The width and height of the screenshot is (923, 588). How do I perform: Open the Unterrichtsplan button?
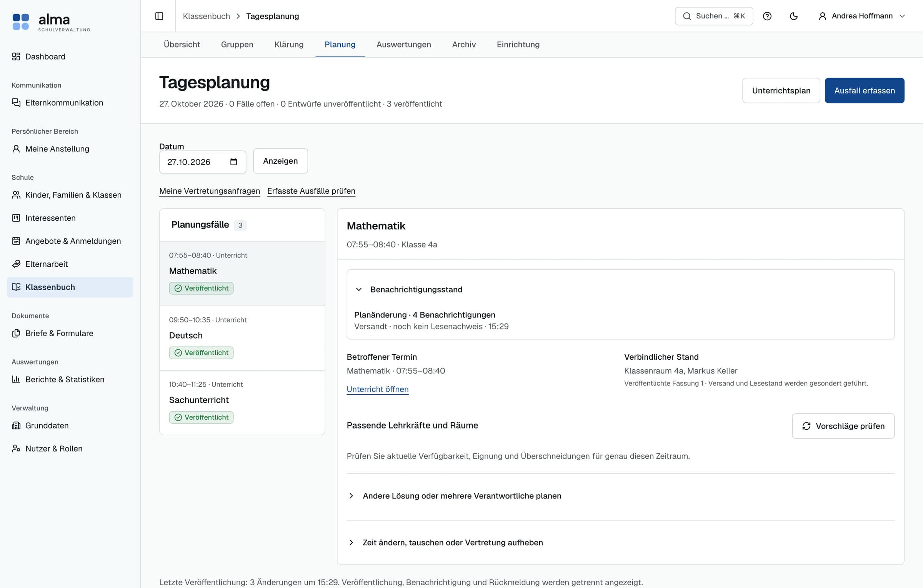[781, 91]
